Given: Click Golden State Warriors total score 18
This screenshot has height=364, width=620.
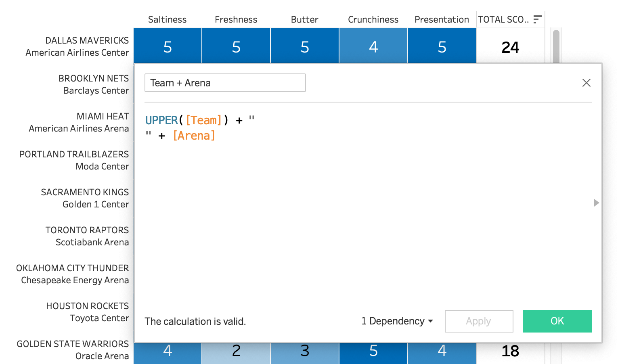Looking at the screenshot, I should click(x=510, y=351).
